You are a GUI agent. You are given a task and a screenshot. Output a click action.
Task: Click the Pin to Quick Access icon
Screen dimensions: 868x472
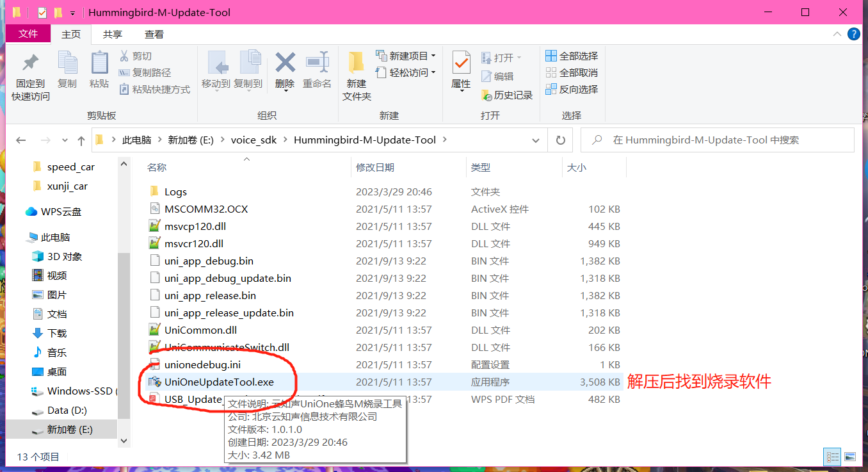pyautogui.click(x=30, y=64)
